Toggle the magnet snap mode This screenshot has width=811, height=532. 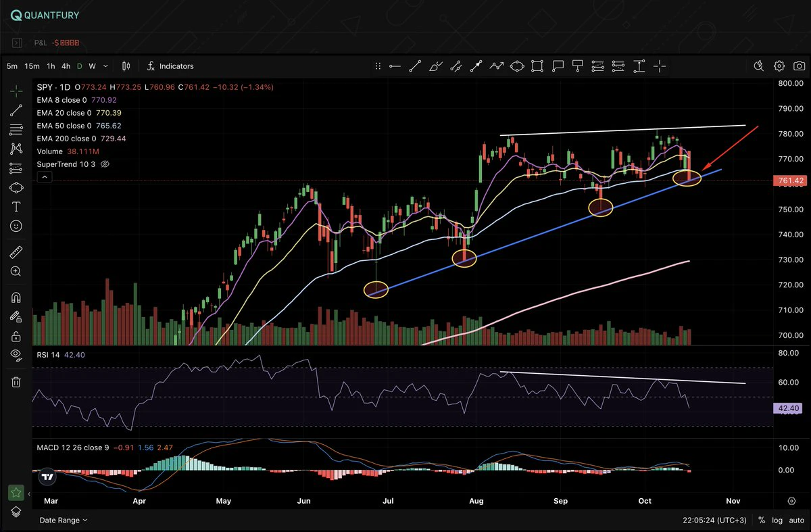[16, 297]
